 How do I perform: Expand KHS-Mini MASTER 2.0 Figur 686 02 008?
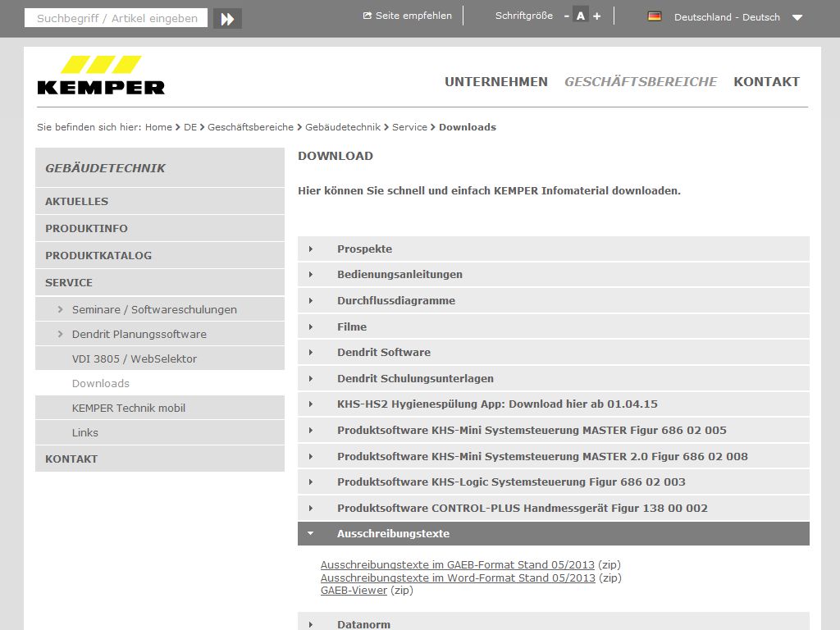pos(554,456)
